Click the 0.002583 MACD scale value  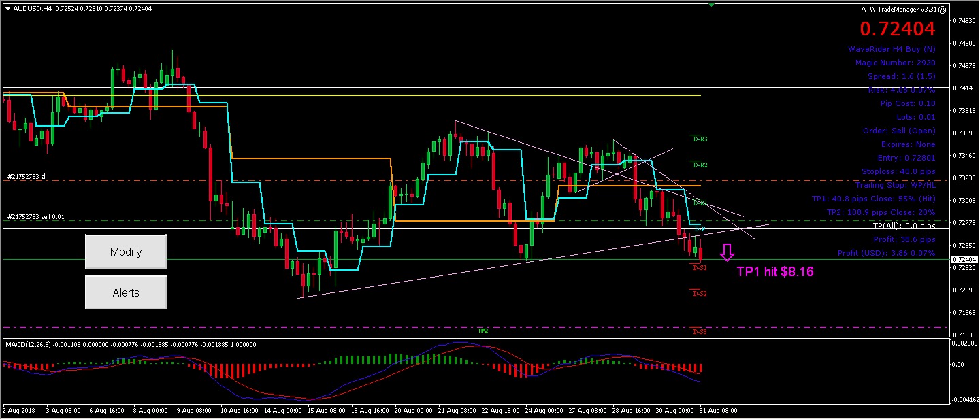point(965,344)
